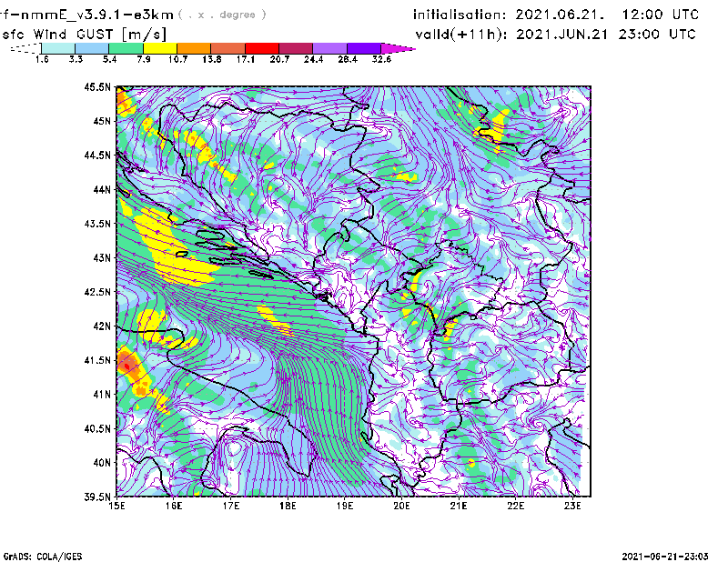Click the 43N latitude label

coord(102,257)
